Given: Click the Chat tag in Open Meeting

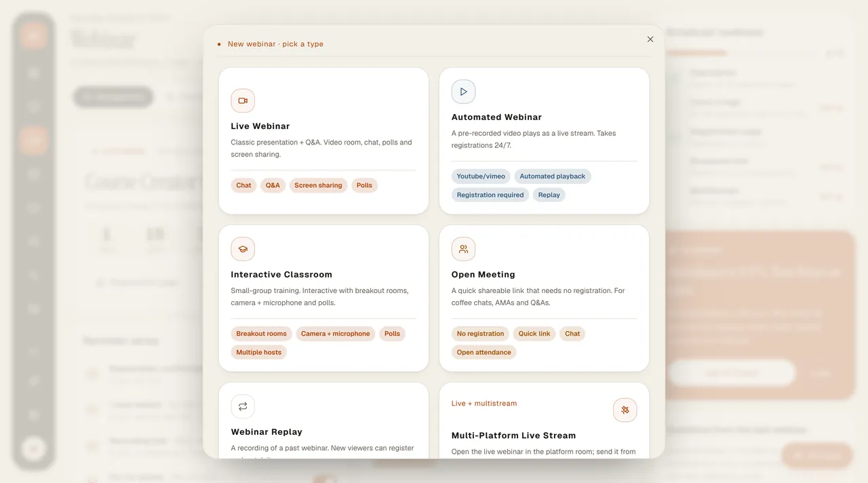Looking at the screenshot, I should click(x=572, y=334).
